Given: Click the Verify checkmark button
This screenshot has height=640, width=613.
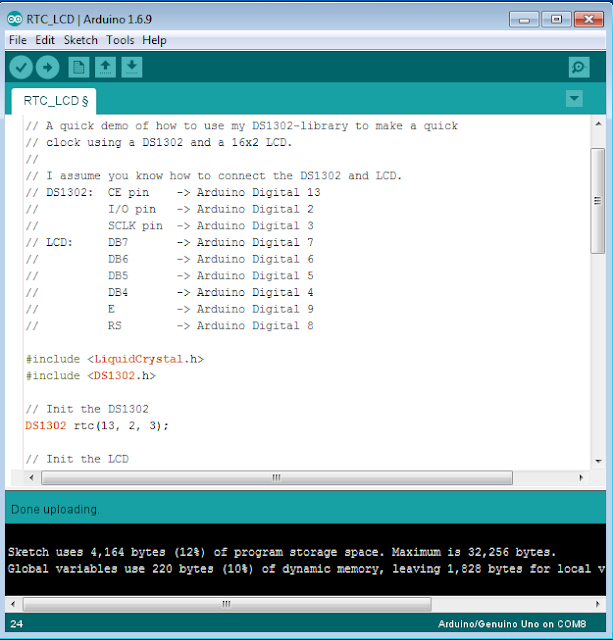Looking at the screenshot, I should click(x=21, y=67).
